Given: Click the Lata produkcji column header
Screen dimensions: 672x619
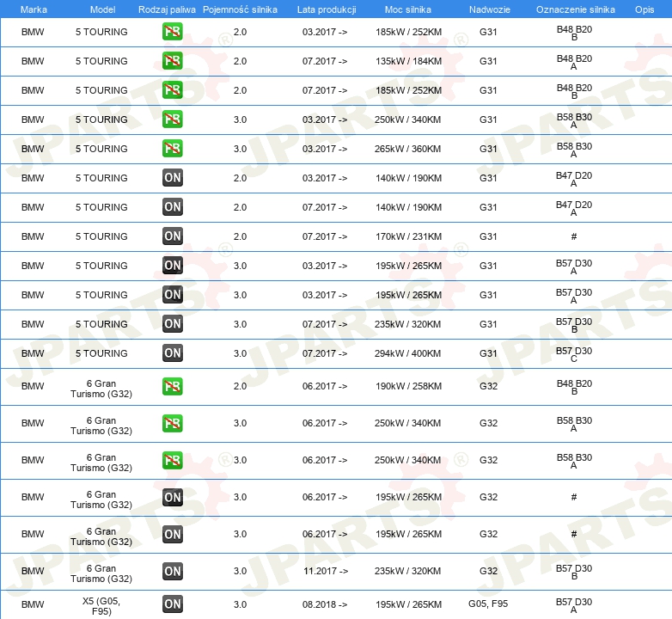Looking at the screenshot, I should (327, 9).
